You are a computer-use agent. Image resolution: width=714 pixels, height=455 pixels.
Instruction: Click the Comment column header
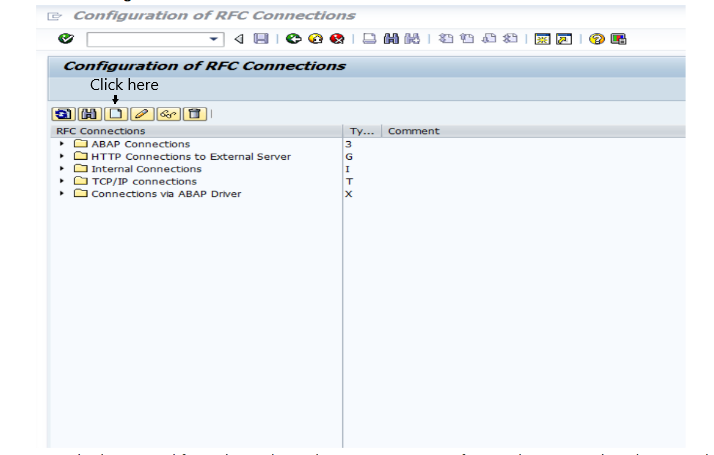[x=534, y=131]
